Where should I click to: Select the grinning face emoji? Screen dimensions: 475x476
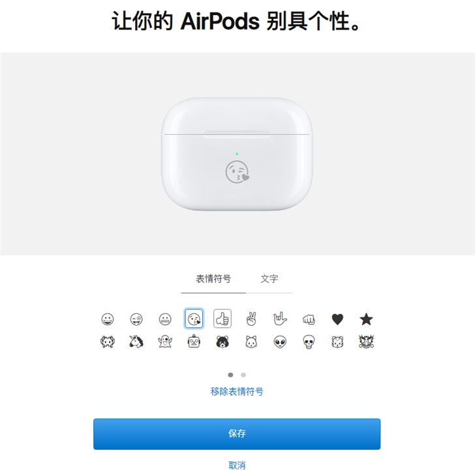(x=108, y=319)
